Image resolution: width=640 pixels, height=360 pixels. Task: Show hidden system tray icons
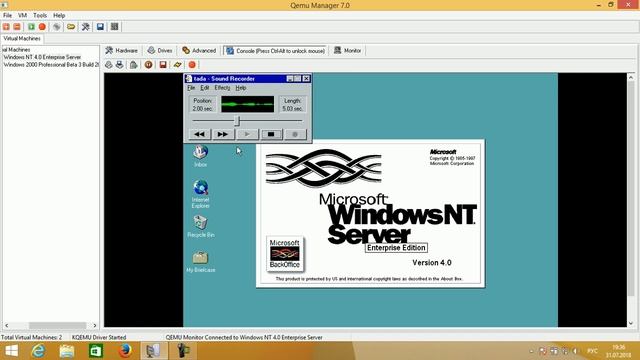pos(531,351)
